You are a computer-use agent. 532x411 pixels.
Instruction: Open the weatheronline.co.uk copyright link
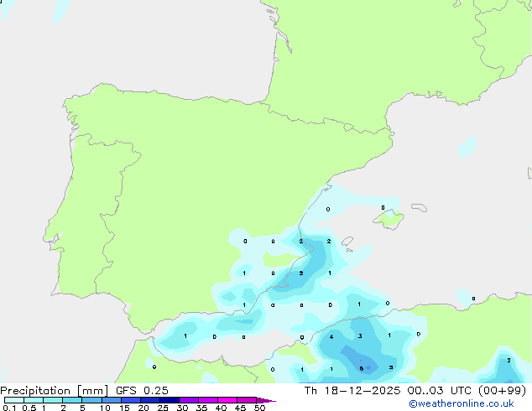pos(462,403)
